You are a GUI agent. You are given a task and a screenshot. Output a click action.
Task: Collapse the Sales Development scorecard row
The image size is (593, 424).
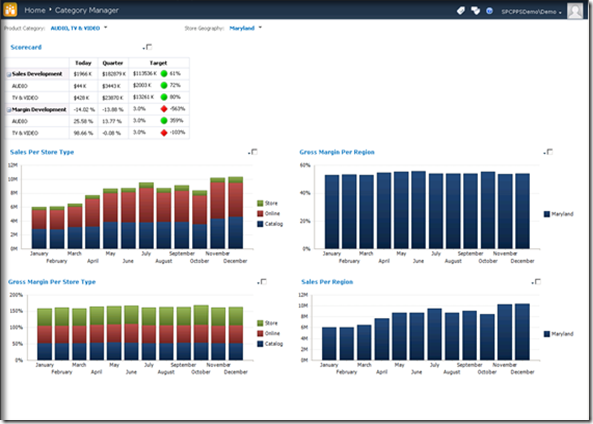click(9, 75)
